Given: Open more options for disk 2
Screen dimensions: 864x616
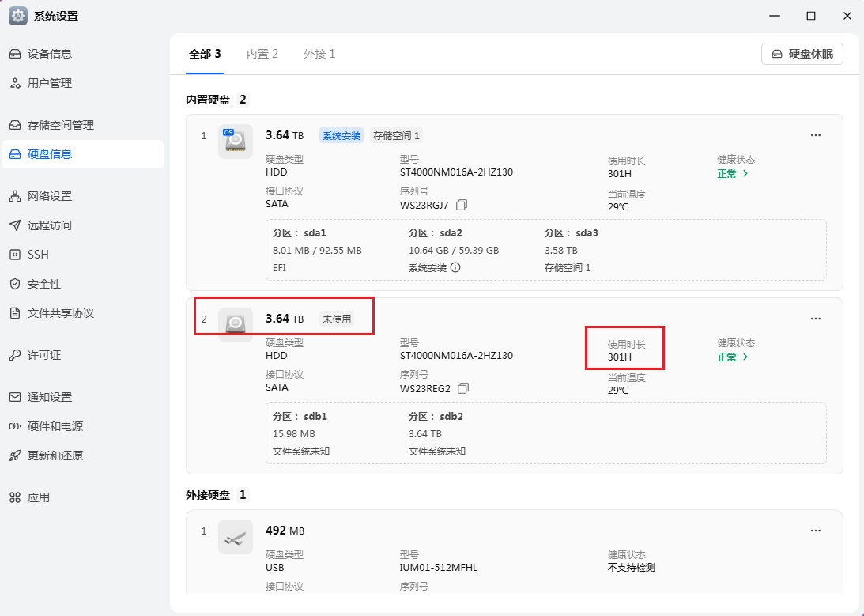Looking at the screenshot, I should click(816, 319).
